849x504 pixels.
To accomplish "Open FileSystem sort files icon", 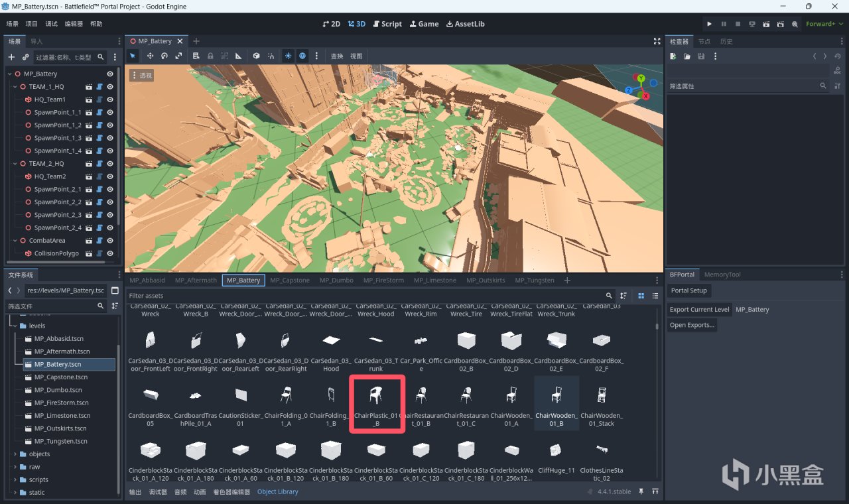I will click(115, 306).
